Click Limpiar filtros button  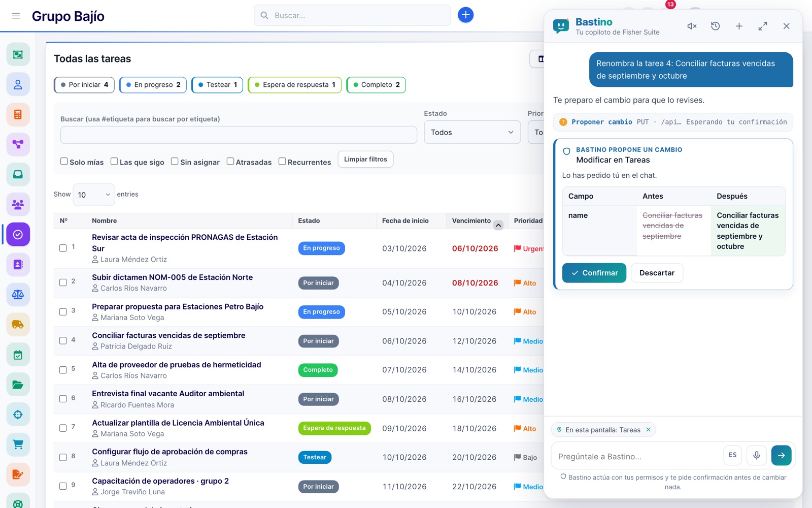(365, 159)
